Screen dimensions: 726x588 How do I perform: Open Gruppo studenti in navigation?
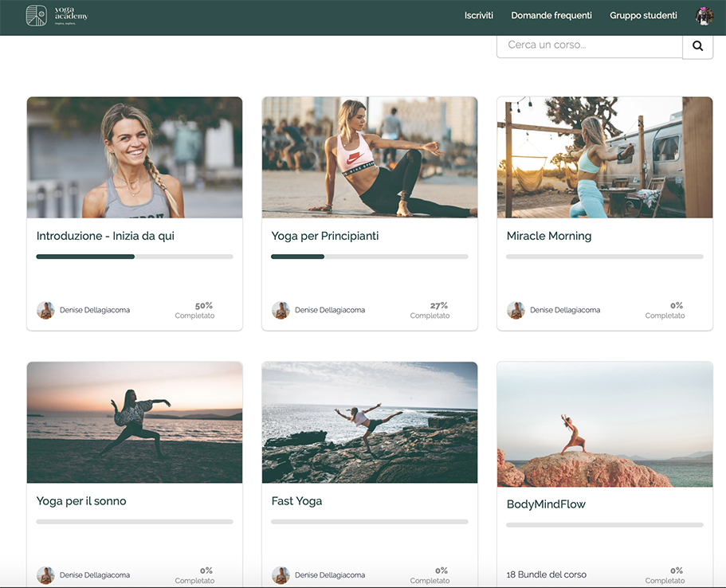tap(643, 16)
